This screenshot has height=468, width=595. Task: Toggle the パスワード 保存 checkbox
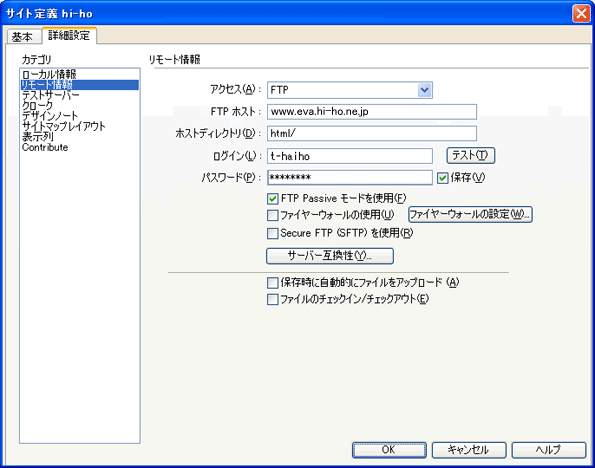point(442,178)
